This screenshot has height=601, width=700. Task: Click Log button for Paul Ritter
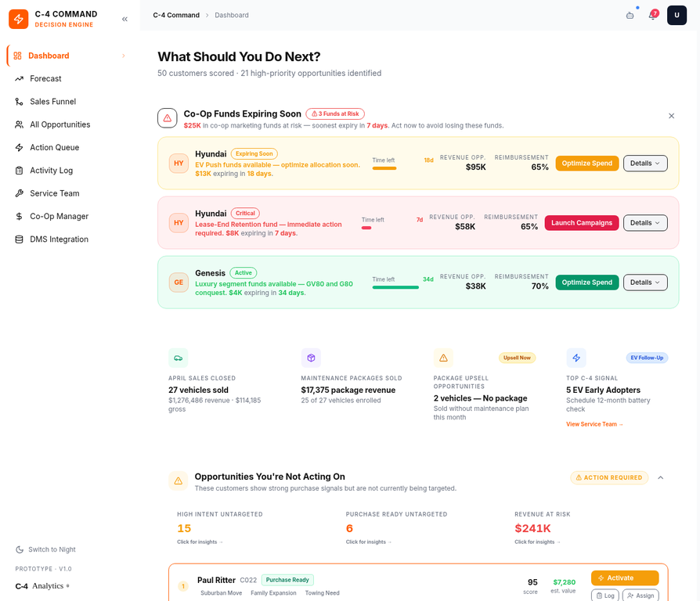(x=605, y=596)
